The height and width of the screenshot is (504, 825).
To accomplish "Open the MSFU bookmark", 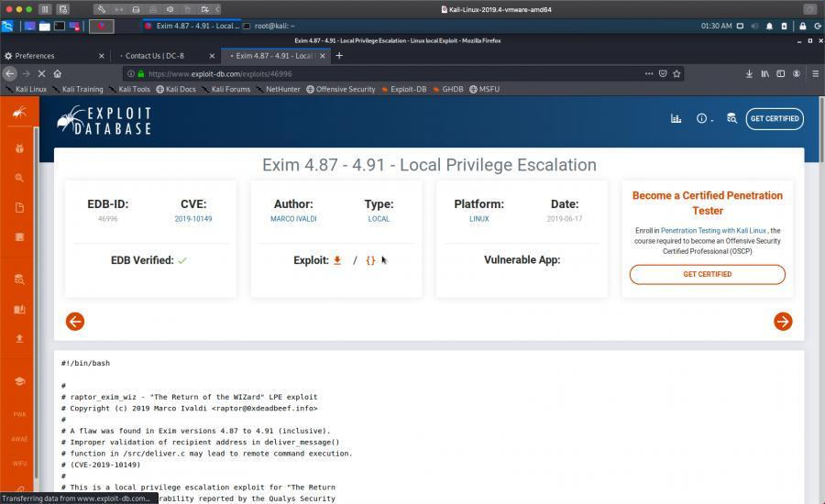I will (485, 90).
